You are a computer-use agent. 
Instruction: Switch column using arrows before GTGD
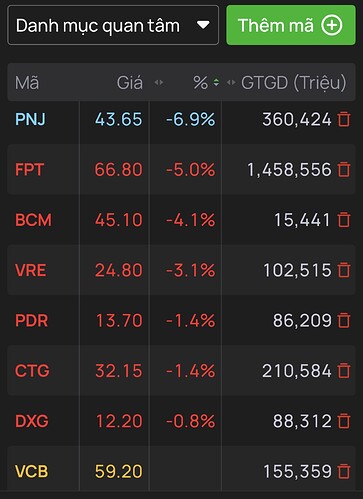231,82
